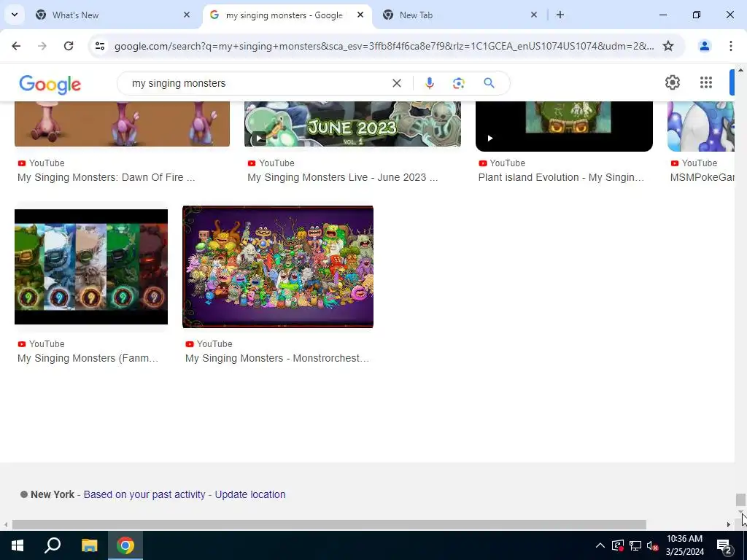Click the Chrome taskbar icon
747x560 pixels.
point(125,545)
